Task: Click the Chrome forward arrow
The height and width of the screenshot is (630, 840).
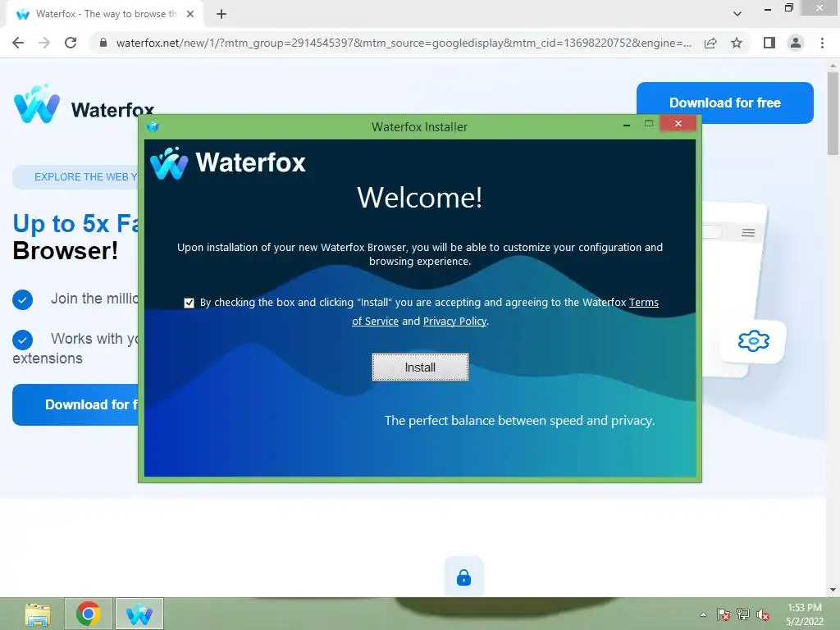Action: [x=44, y=43]
